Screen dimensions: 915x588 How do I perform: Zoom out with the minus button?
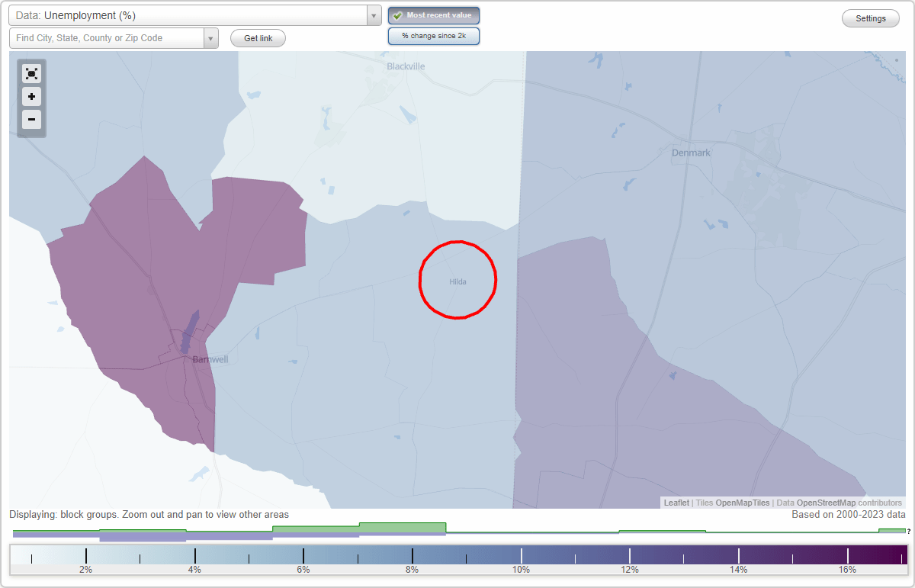(x=31, y=120)
